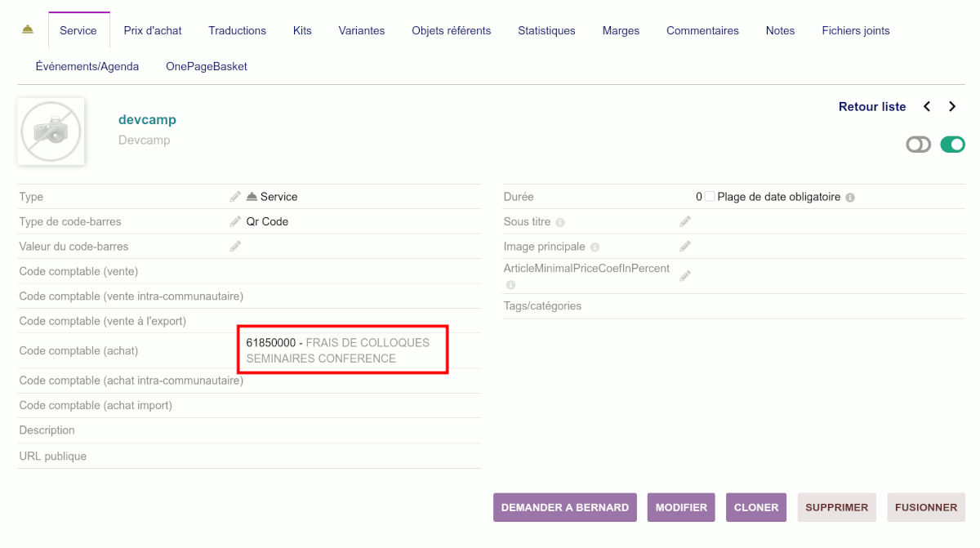Follow the Retour liste link
Image resolution: width=980 pixels, height=548 pixels.
click(x=871, y=107)
